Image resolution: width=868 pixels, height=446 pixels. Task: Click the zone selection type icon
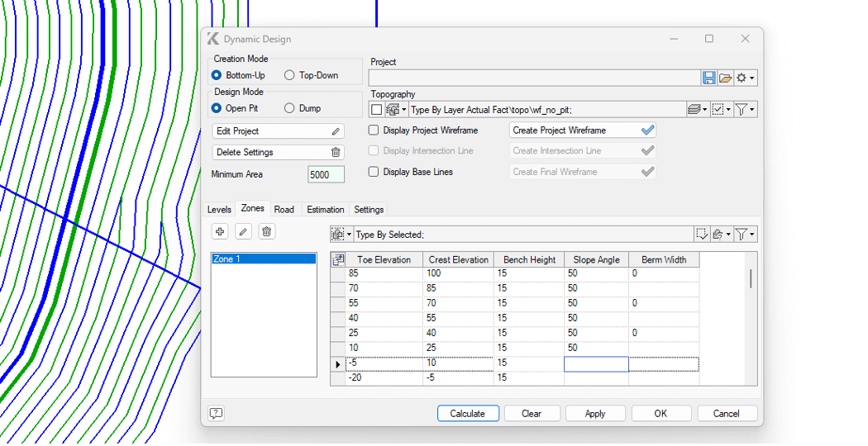coord(337,235)
